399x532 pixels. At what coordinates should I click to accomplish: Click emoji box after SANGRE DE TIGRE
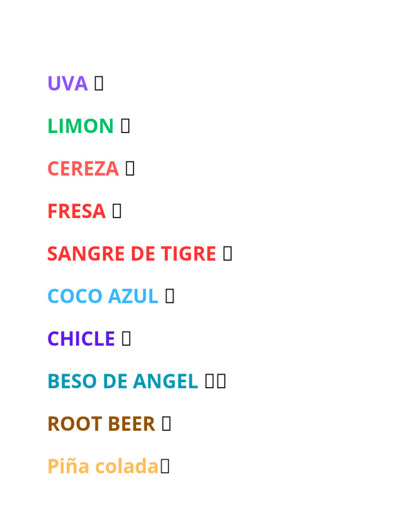pos(228,253)
